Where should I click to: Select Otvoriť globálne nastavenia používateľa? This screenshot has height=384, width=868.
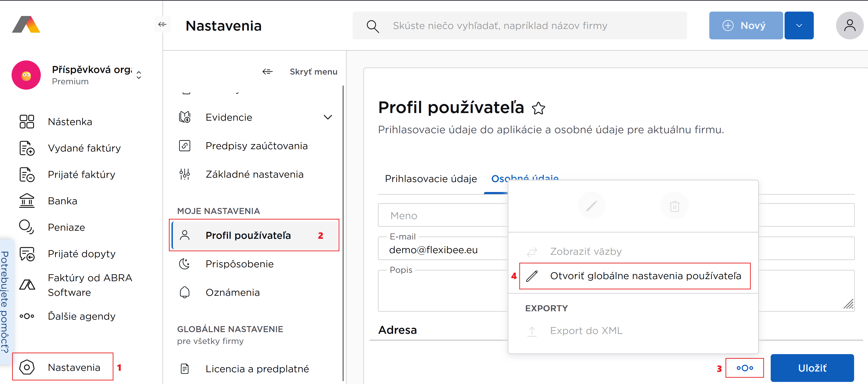pyautogui.click(x=645, y=276)
